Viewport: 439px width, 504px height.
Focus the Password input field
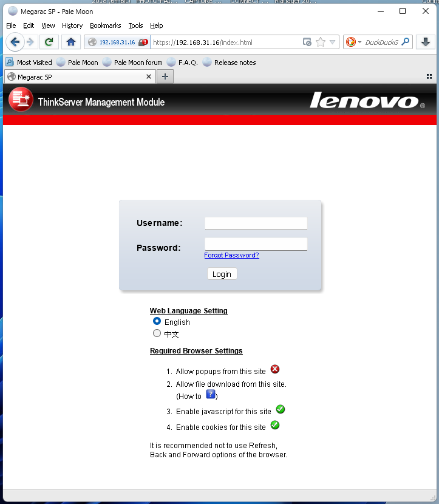(x=256, y=244)
